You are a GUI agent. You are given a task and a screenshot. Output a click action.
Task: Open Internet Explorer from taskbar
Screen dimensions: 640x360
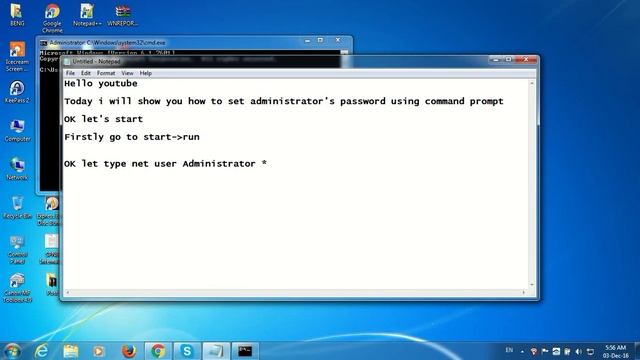pos(41,351)
